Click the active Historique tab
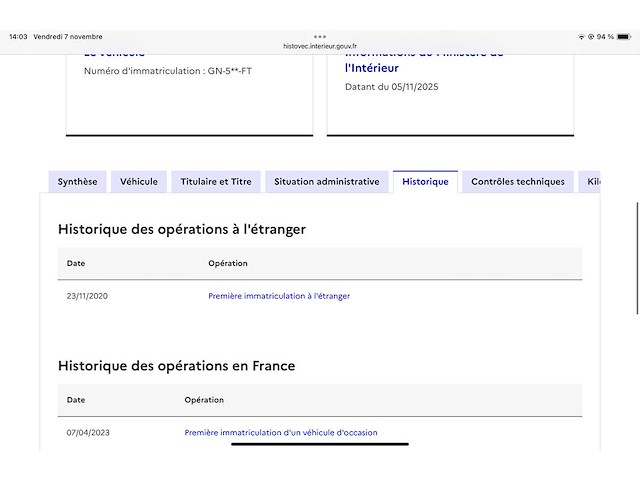The image size is (640, 480). [425, 182]
